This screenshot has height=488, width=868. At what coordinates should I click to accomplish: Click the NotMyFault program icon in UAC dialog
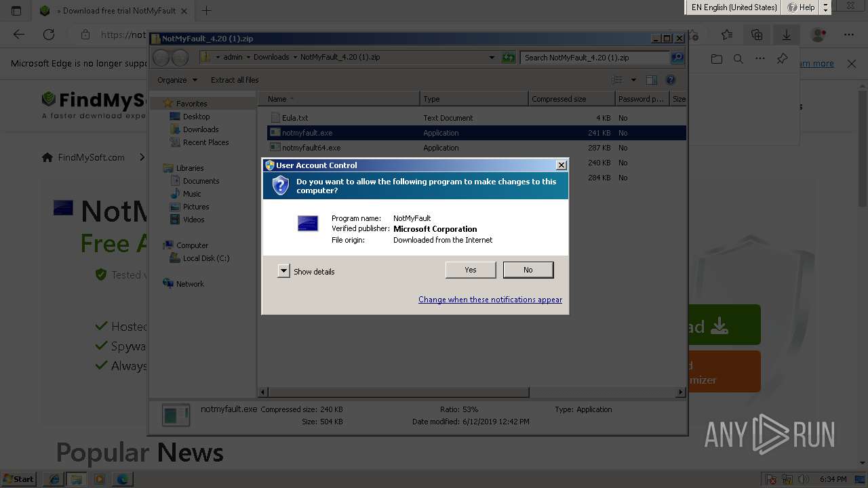(308, 223)
